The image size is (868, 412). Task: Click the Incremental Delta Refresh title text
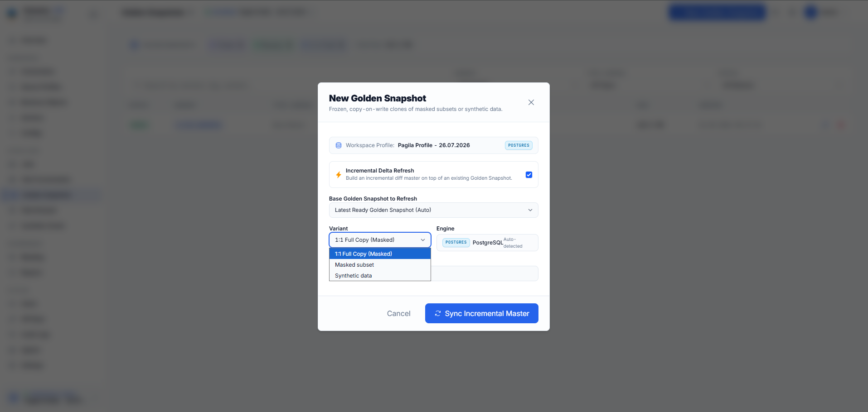379,171
